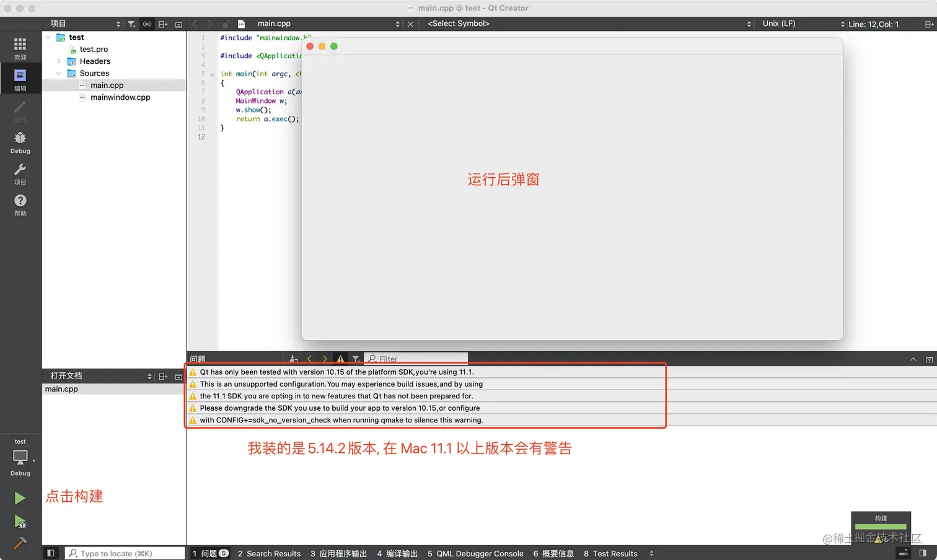Click the Line: 12, Col: 1 indicator
The height and width of the screenshot is (560, 937).
tap(873, 24)
